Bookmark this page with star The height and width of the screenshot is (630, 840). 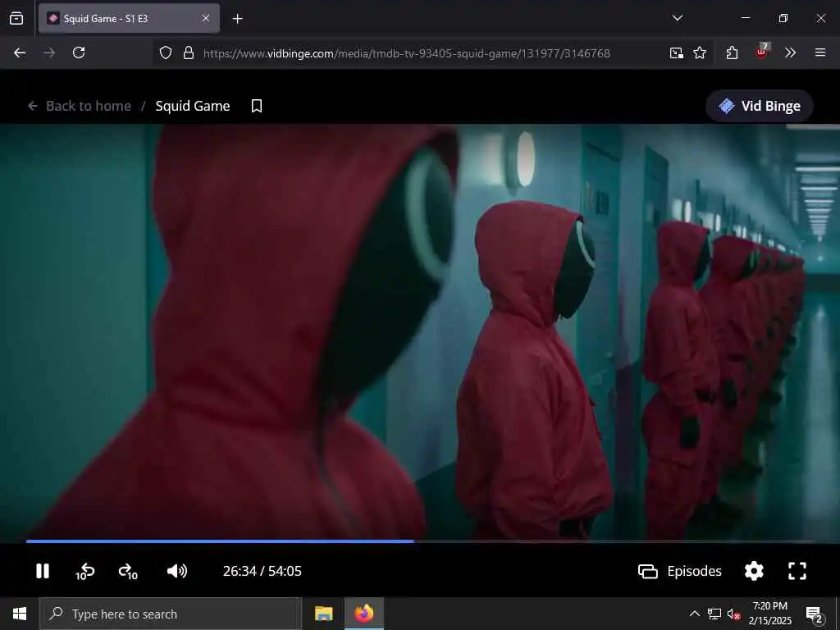[700, 52]
